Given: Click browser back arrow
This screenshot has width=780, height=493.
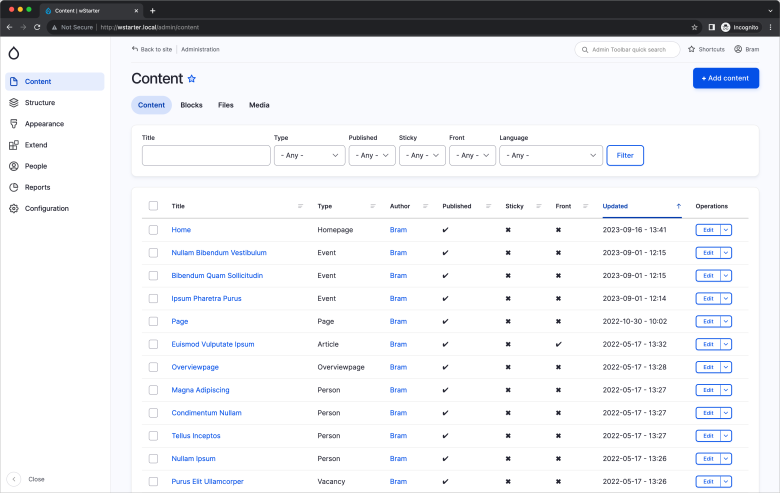Looking at the screenshot, I should click(9, 27).
